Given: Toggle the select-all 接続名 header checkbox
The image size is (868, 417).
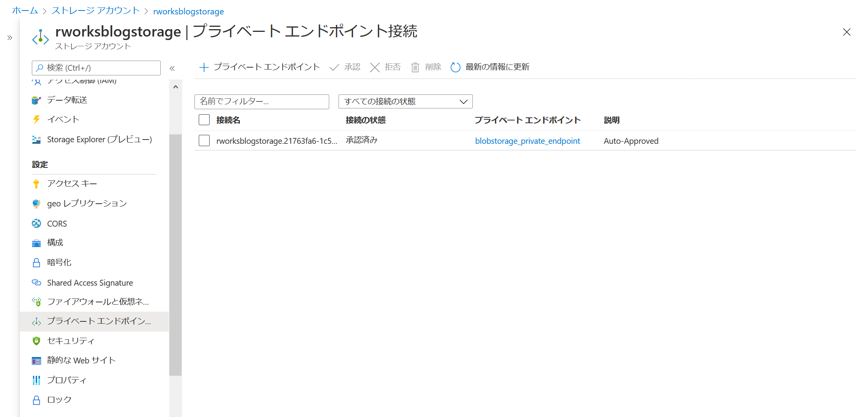Looking at the screenshot, I should (x=204, y=120).
